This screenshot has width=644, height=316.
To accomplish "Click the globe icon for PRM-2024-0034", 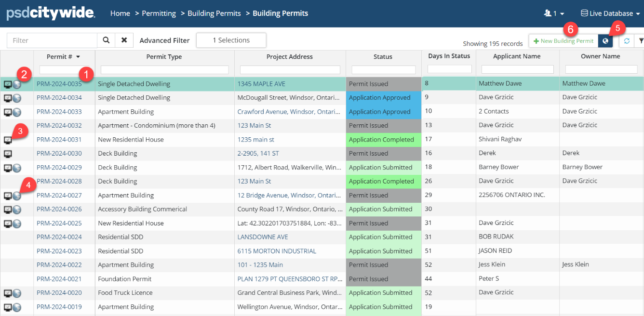I will tap(17, 98).
